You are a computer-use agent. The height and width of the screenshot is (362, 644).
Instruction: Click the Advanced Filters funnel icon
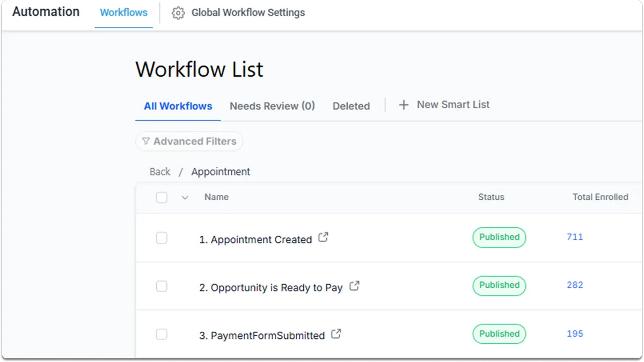click(x=145, y=141)
